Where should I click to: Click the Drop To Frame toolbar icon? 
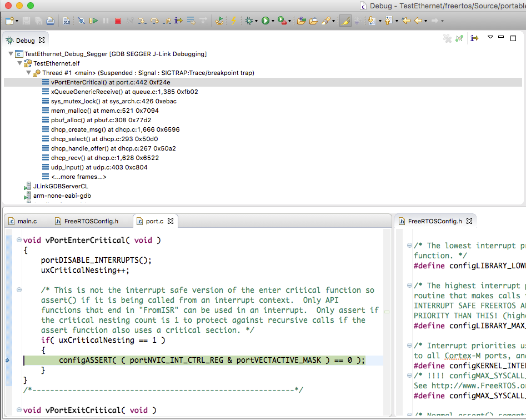pos(191,21)
